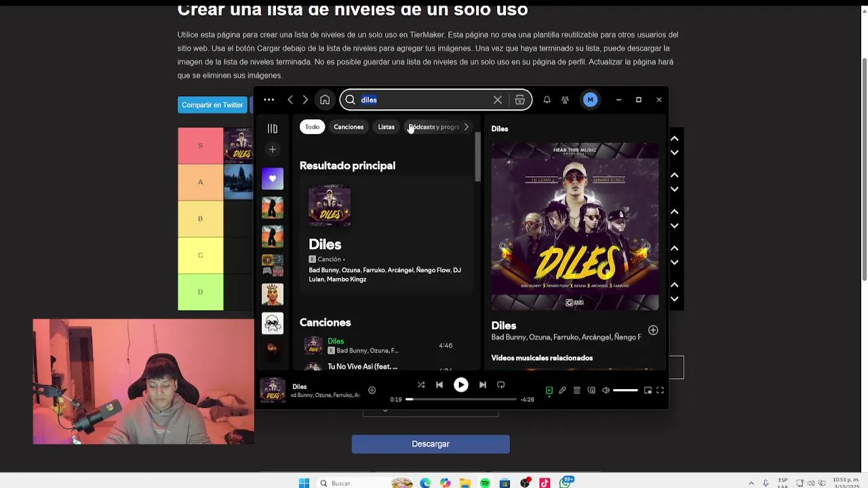Toggle the Now Playing view panel
The width and height of the screenshot is (868, 488).
549,390
